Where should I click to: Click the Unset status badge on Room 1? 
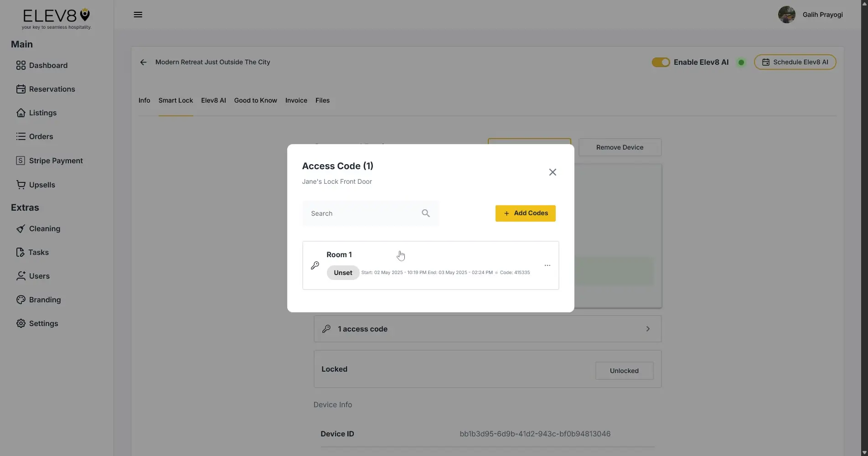point(342,272)
